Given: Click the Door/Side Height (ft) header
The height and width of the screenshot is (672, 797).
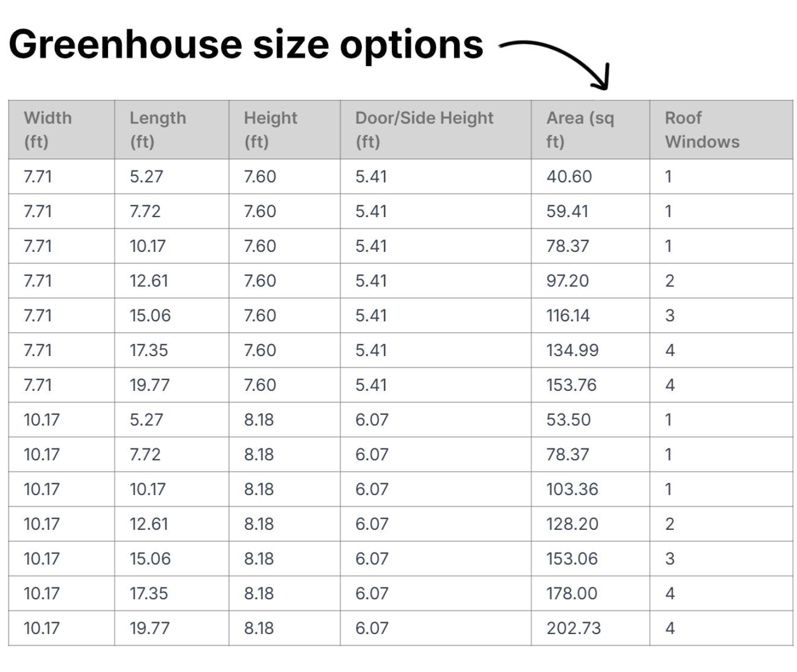Looking at the screenshot, I should [x=424, y=129].
